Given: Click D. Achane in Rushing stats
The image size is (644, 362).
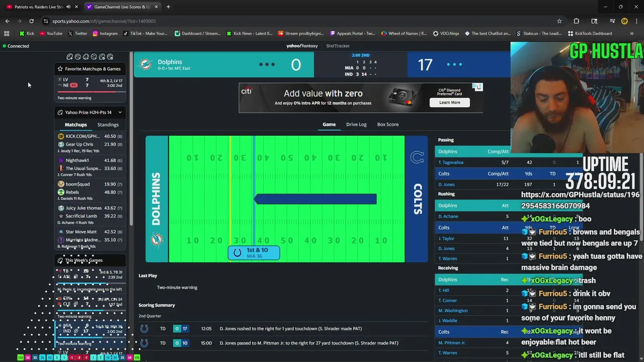Looking at the screenshot, I should tap(448, 216).
